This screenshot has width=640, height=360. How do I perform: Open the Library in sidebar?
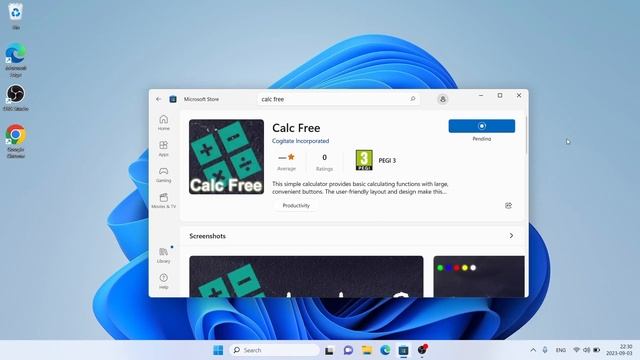(x=164, y=256)
